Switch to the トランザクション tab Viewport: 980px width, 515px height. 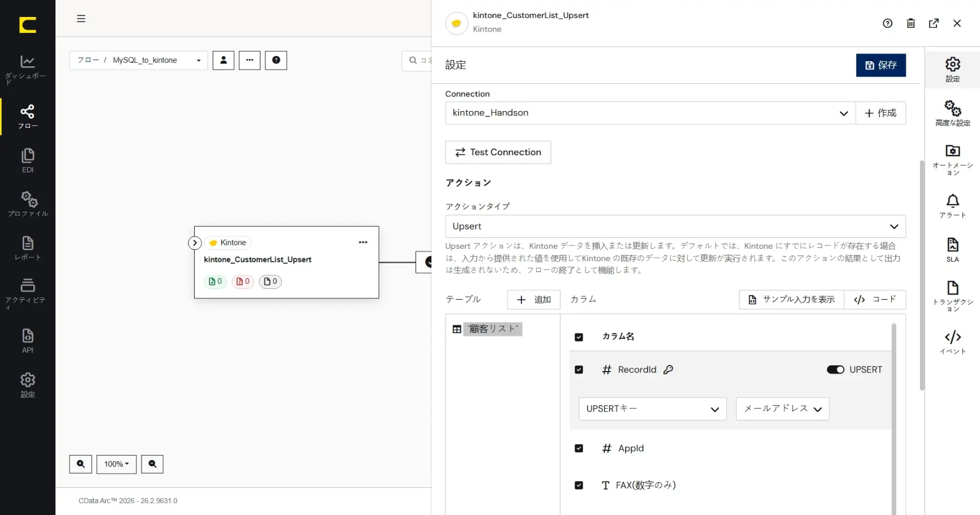pyautogui.click(x=953, y=296)
